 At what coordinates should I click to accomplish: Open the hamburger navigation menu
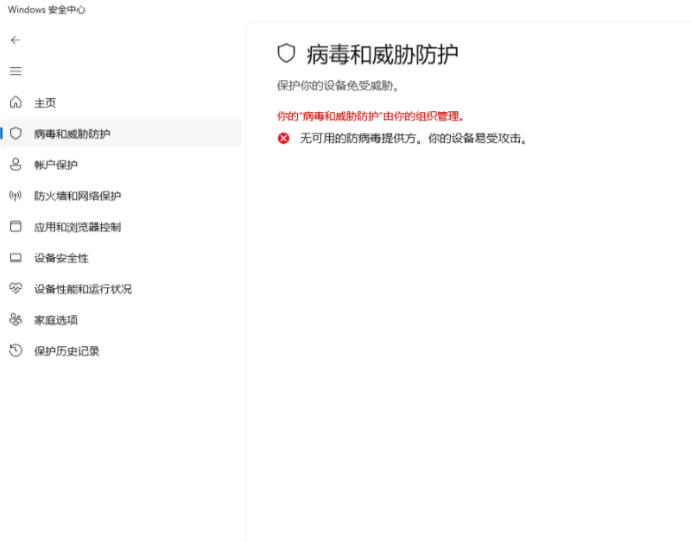click(x=15, y=71)
